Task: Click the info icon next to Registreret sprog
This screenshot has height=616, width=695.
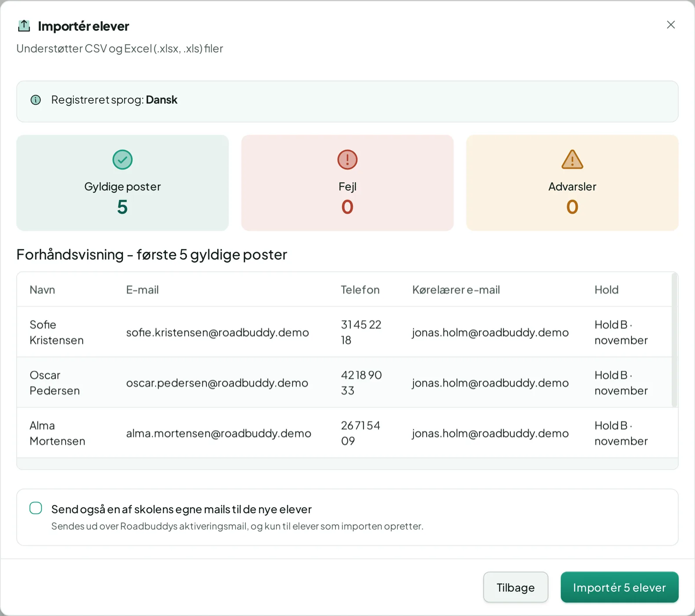Action: click(36, 100)
